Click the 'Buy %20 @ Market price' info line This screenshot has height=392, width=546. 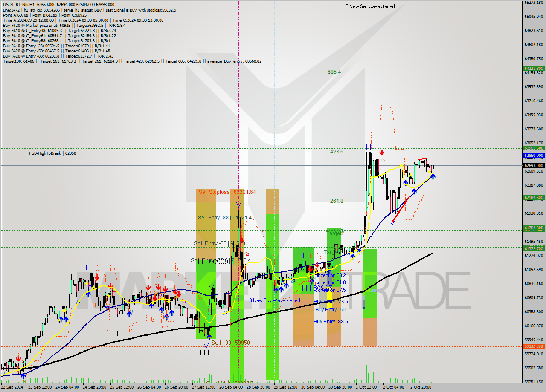coord(64,25)
